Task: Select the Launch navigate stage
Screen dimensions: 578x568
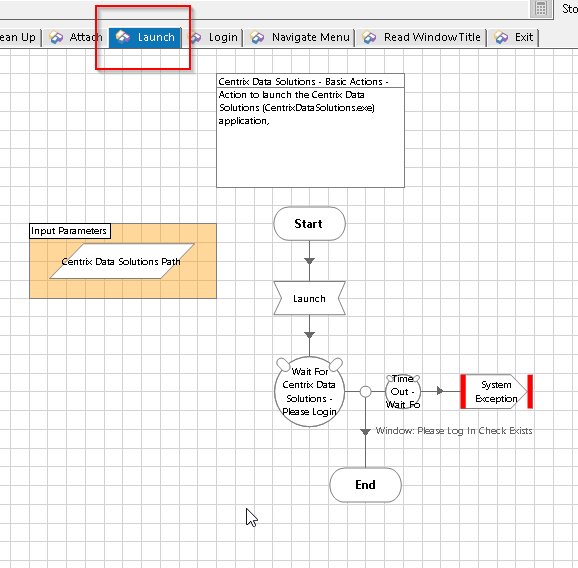Action: pos(309,298)
